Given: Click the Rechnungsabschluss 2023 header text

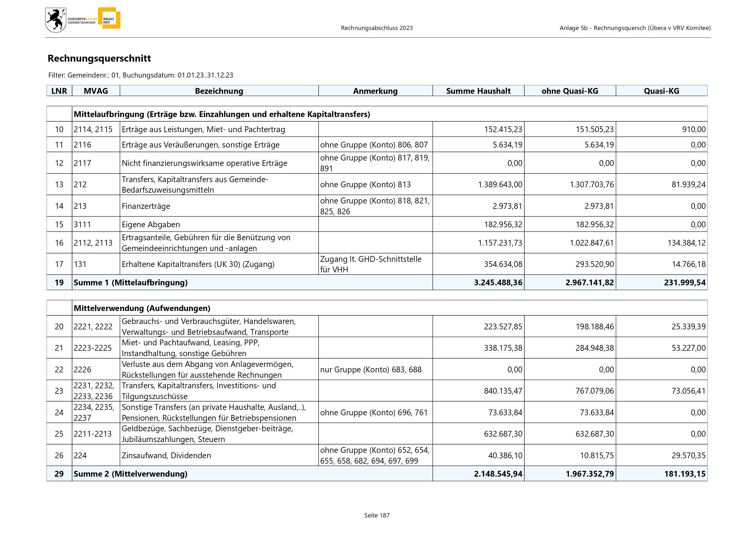Looking at the screenshot, I should click(377, 28).
